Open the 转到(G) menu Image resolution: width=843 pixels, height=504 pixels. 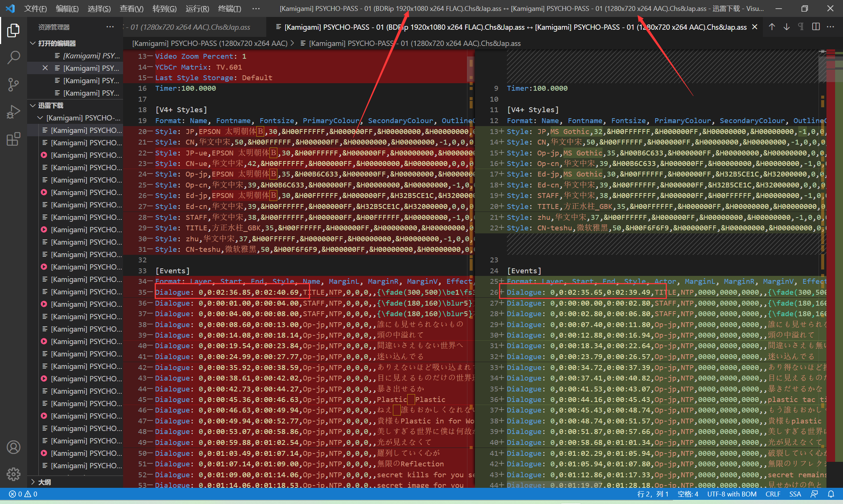click(164, 8)
